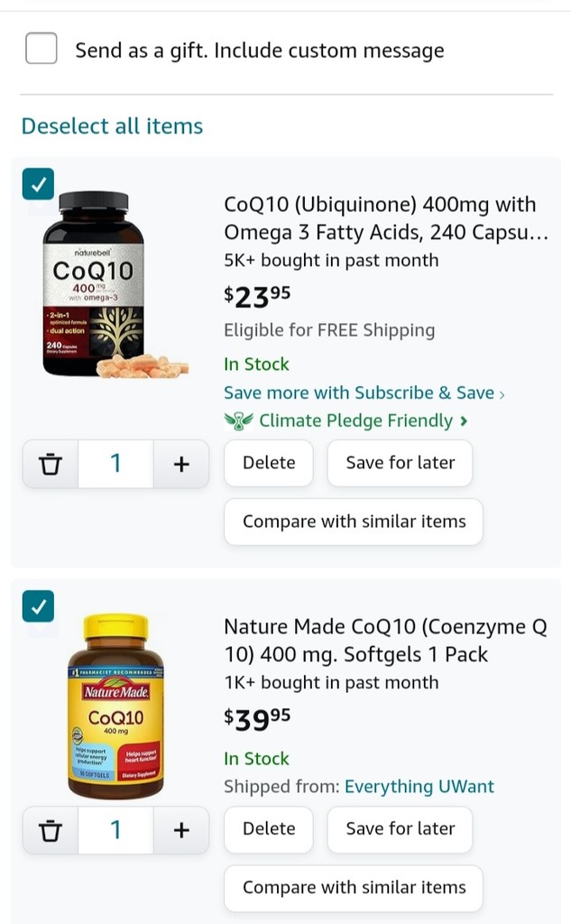The height and width of the screenshot is (924, 571).
Task: Uncheck the Nature Made CoQ10 item checkbox
Action: 38,606
